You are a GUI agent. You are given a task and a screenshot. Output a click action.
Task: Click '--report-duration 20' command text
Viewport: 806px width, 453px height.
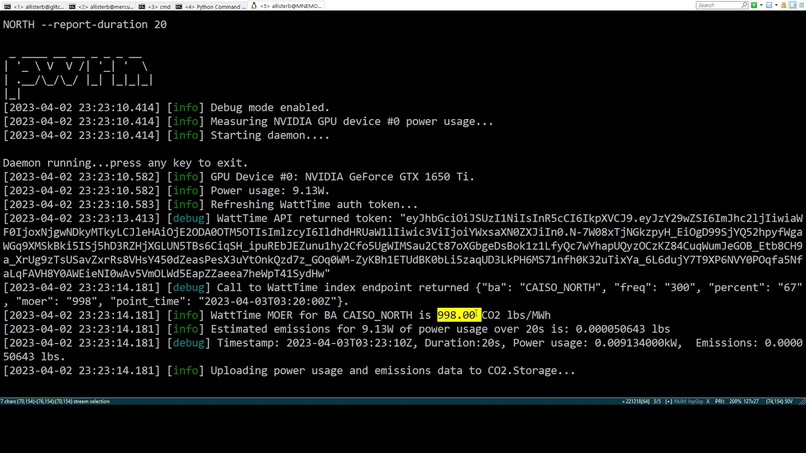pyautogui.click(x=103, y=24)
